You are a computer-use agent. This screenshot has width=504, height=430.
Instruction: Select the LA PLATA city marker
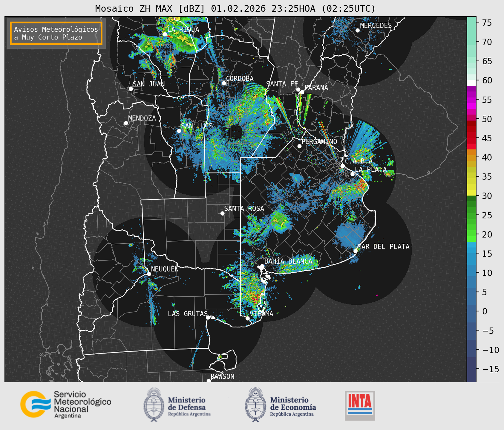[x=353, y=174]
